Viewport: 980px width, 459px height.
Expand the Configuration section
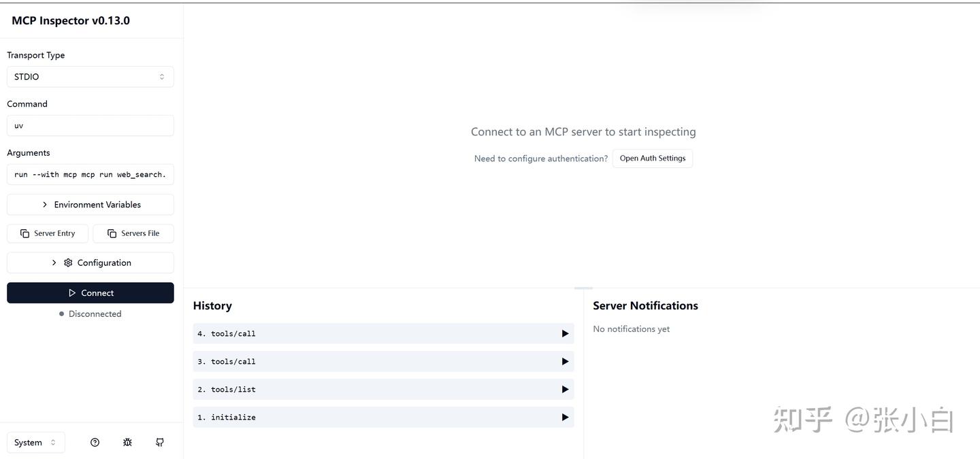(x=91, y=262)
